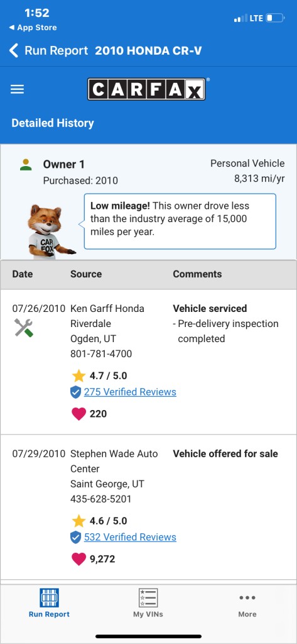Screen dimensions: 297x644
Task: Tap the Ken Garff Honda phone number 801-781-4700
Action: point(101,353)
